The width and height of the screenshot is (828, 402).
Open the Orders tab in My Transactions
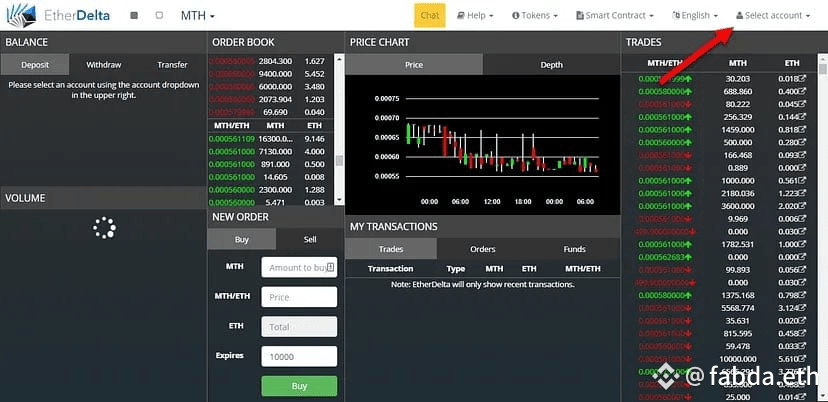point(483,249)
